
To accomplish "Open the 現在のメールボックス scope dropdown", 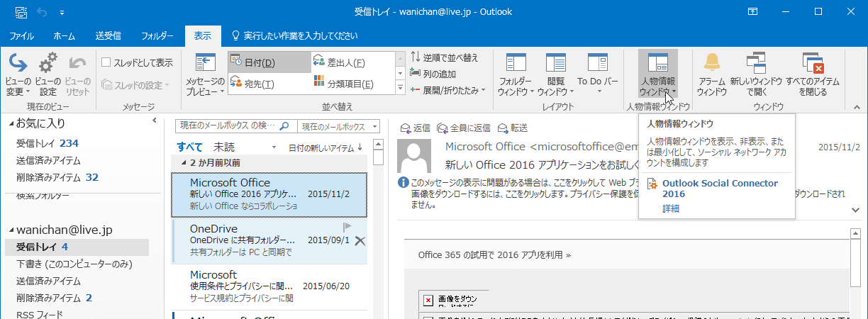I will (x=338, y=126).
